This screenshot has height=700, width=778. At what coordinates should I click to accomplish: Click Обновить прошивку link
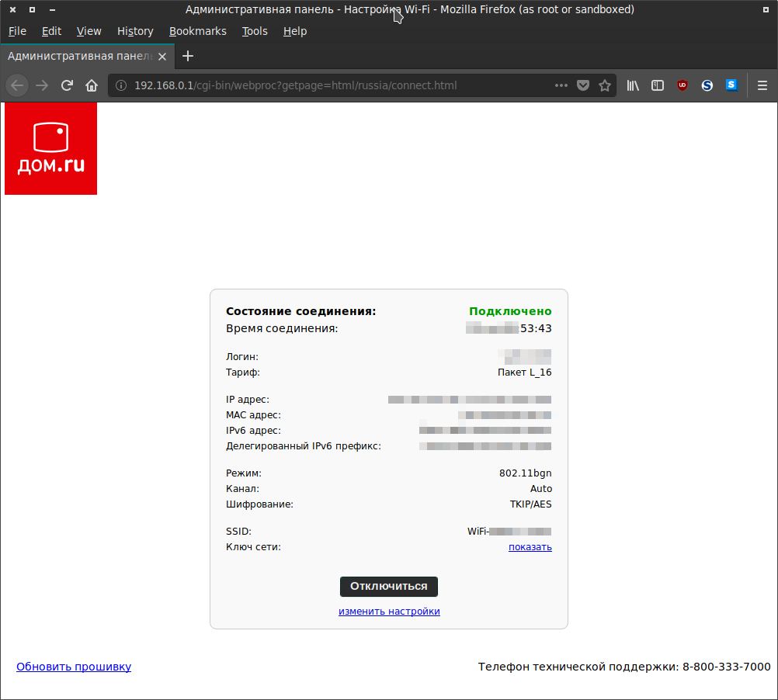tap(74, 667)
